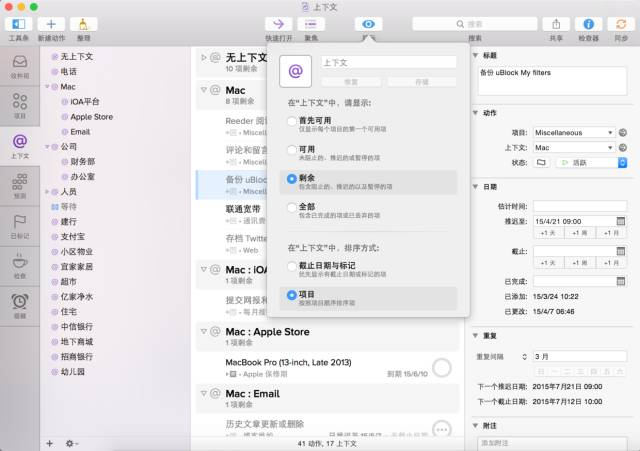Image resolution: width=640 pixels, height=451 pixels.
Task: Select 支付宝 context in sidebar
Action: click(x=73, y=236)
